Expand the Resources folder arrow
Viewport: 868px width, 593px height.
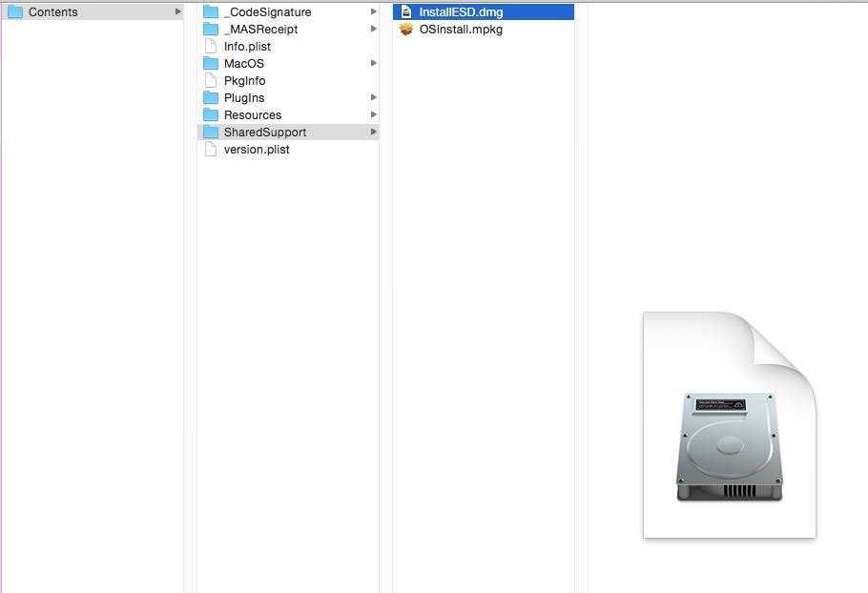click(374, 114)
